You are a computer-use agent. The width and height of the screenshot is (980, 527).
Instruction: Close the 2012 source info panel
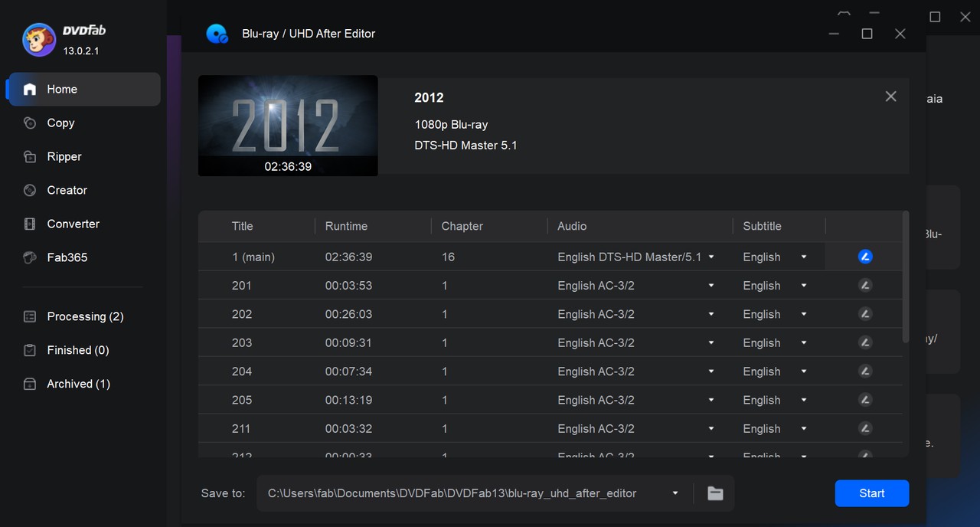[x=890, y=97]
